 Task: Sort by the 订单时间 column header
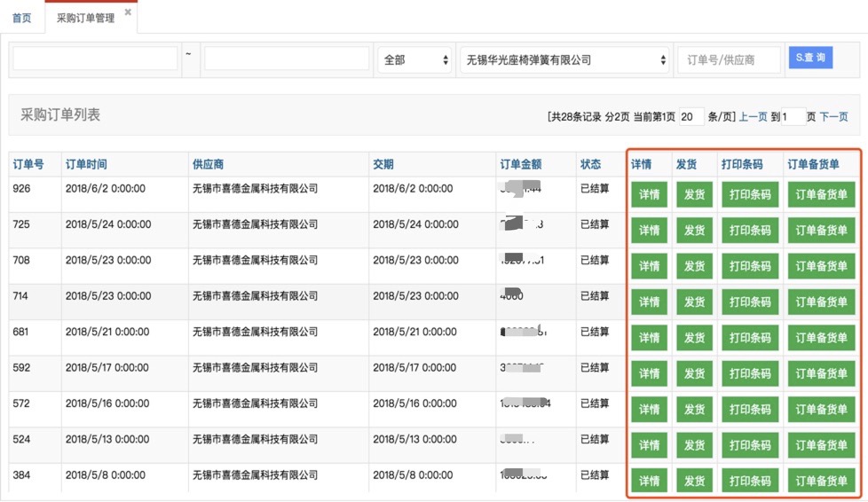click(x=86, y=164)
